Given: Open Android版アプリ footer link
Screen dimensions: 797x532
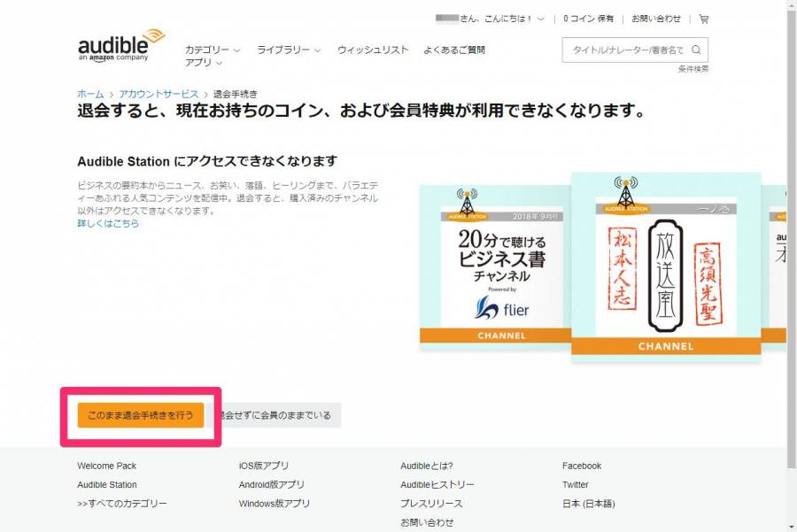Looking at the screenshot, I should 272,485.
